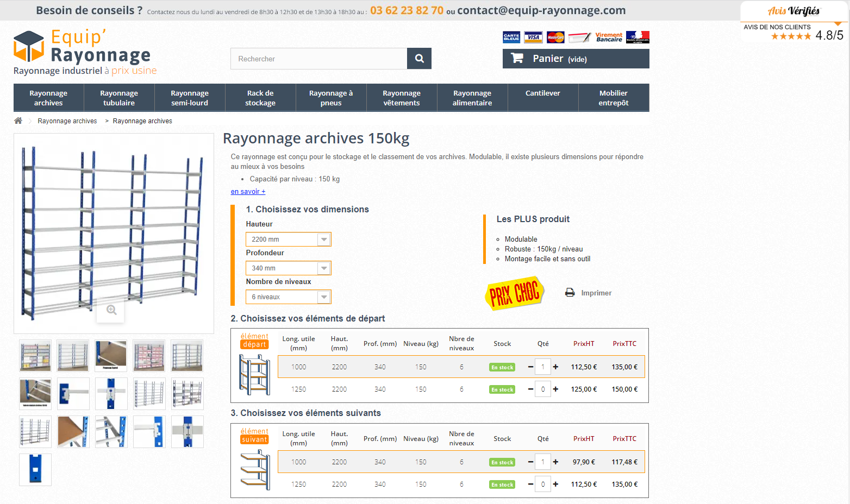Type in the Rechercher search field

click(x=318, y=59)
